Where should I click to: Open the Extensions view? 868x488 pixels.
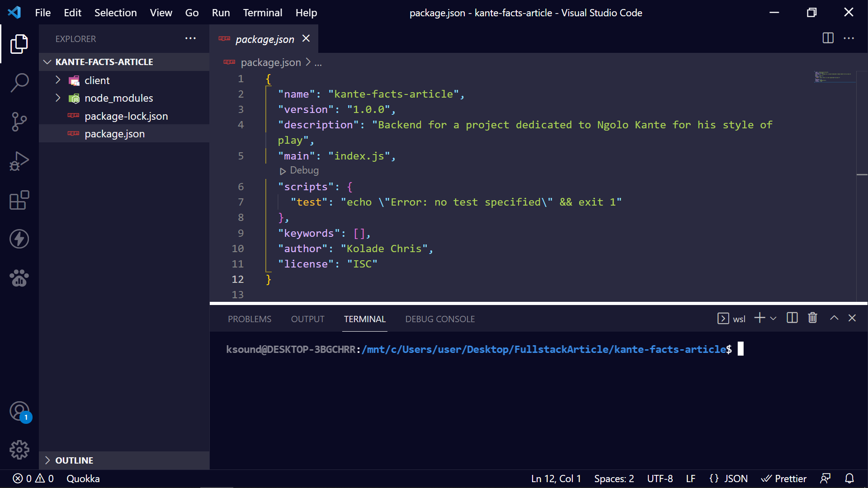19,200
